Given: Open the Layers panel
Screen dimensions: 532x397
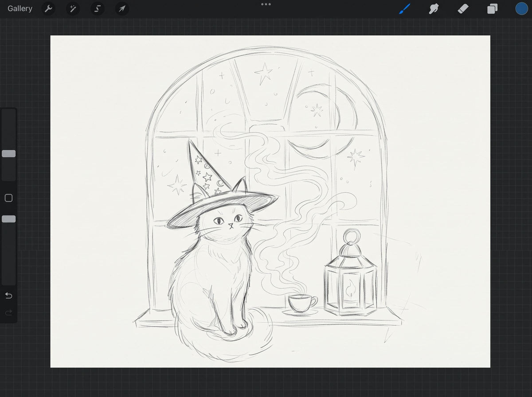Looking at the screenshot, I should [492, 8].
